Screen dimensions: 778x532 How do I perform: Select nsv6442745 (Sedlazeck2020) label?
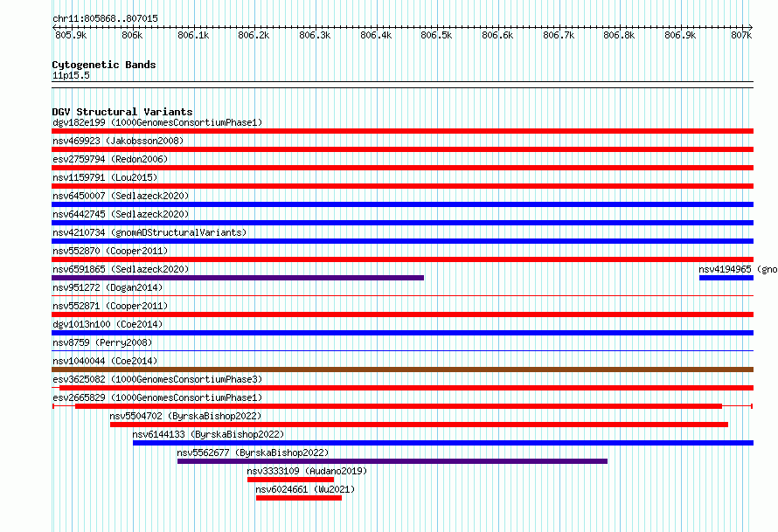(x=121, y=214)
